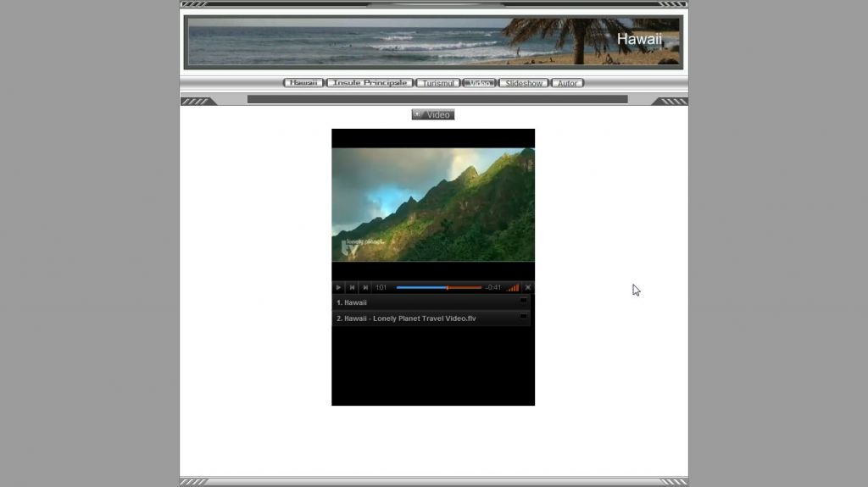Click the X fullscreen icon on player bar
Image resolution: width=868 pixels, height=487 pixels.
528,288
